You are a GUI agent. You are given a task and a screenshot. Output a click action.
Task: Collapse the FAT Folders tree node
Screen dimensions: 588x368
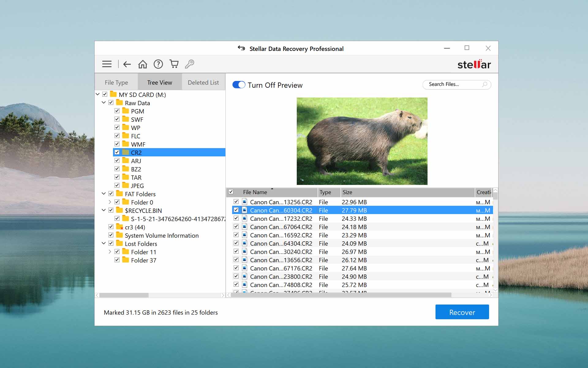point(104,194)
